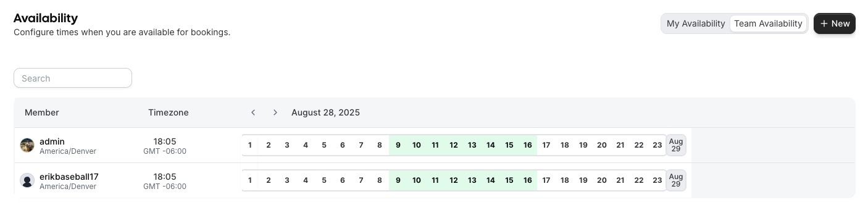Select hour 23 in erikbaseball17's timeline
The image size is (868, 223).
657,180
